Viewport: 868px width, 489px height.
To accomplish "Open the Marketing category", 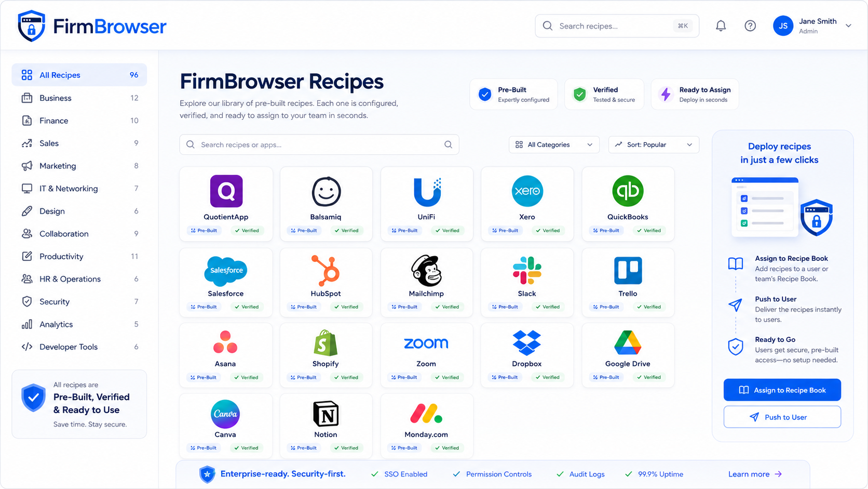I will 79,166.
